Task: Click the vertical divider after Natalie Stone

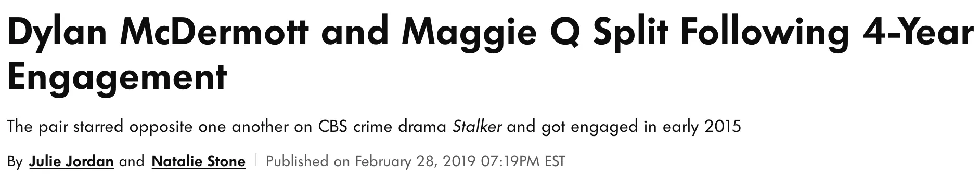Action: 255,161
